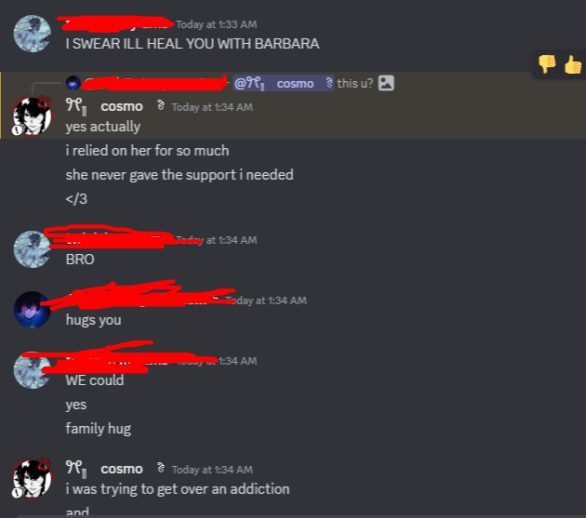
Task: Select the 'family hug' message
Action: point(98,428)
